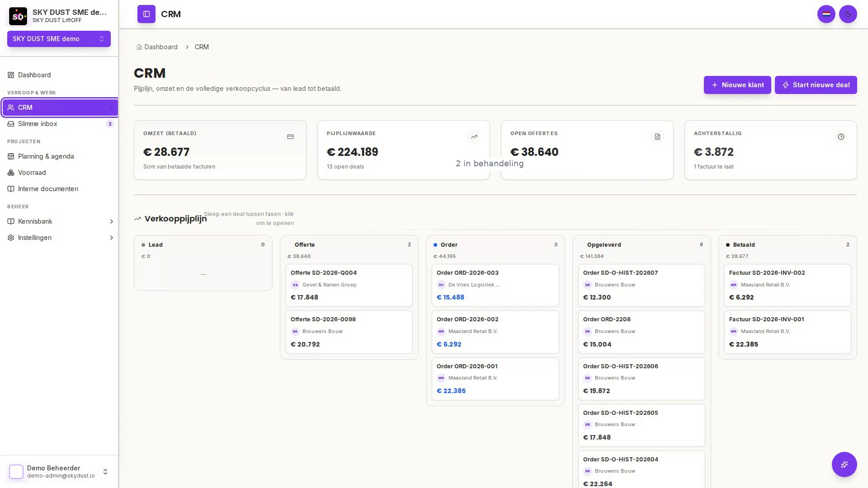Open deal Order SD-O-HIST-202604
Viewport: 868px width, 488px height.
click(642, 469)
